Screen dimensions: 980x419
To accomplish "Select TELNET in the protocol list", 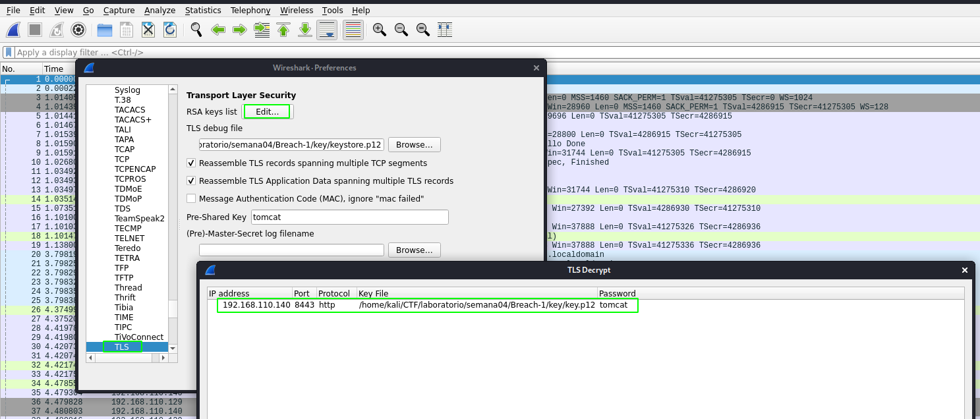I will 129,238.
